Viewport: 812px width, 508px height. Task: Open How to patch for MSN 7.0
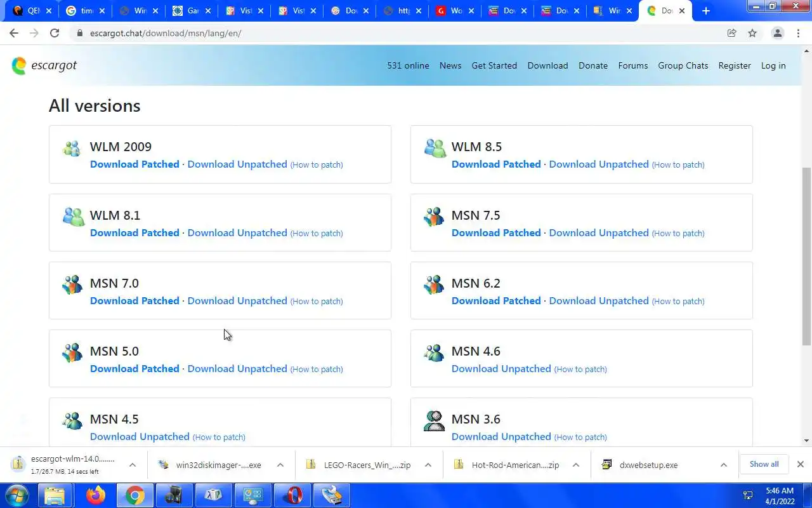317,301
